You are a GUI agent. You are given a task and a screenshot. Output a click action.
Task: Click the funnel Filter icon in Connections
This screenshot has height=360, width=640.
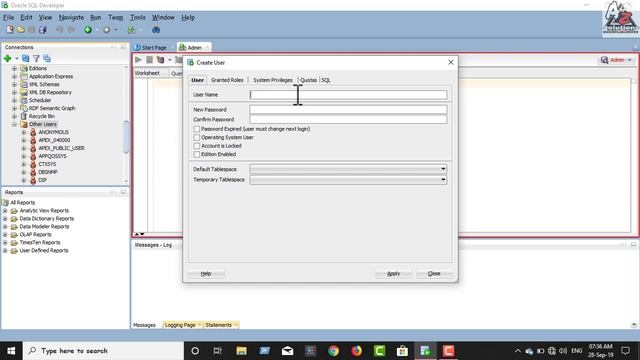[x=36, y=58]
